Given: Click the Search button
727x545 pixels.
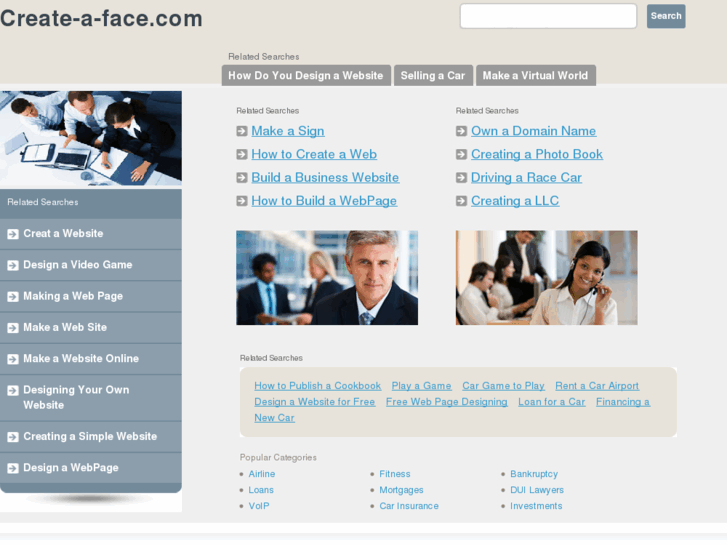Looking at the screenshot, I should pos(666,16).
